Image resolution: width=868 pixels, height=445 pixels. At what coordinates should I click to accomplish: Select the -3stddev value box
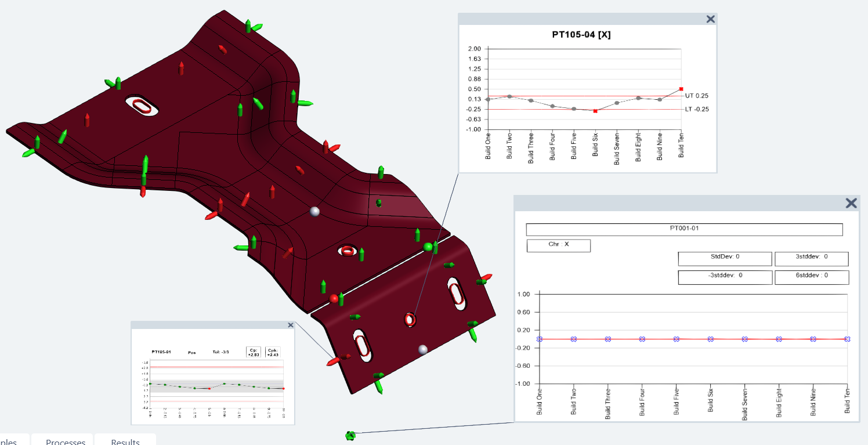725,277
